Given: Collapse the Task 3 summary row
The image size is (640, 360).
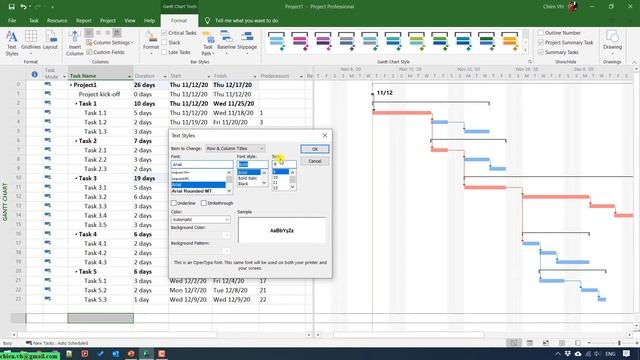Looking at the screenshot, I should [76, 178].
